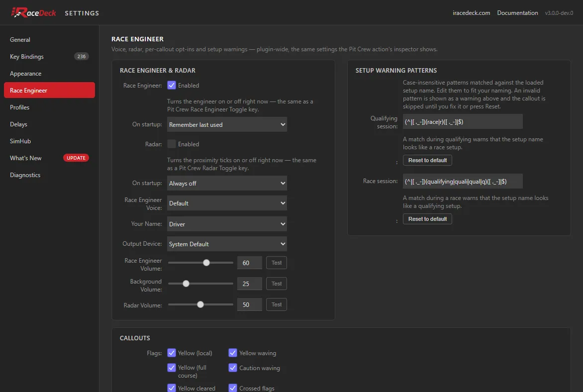This screenshot has height=392, width=583.
Task: Open the What's New page
Action: click(49, 158)
